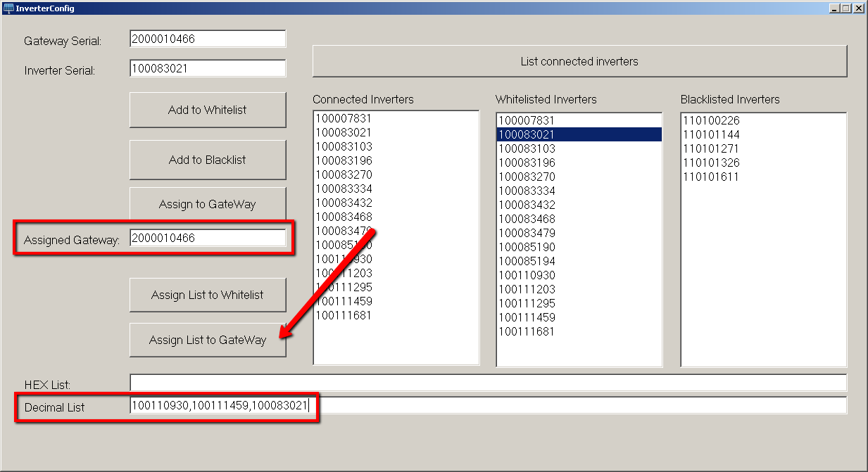Click the Assign List to GateWay button
Viewport: 868px width, 472px height.
point(208,340)
